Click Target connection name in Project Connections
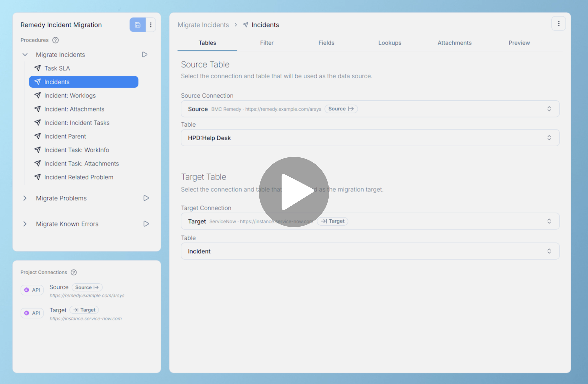The height and width of the screenshot is (384, 588). (58, 310)
